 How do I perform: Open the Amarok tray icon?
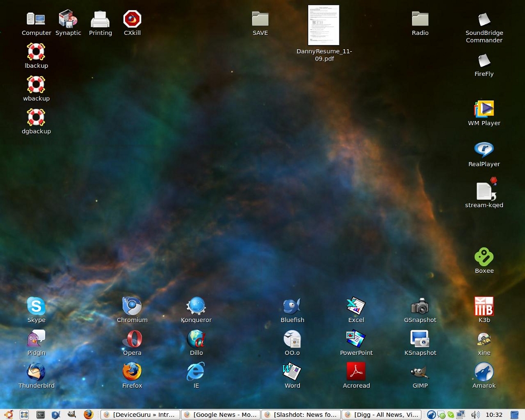432,415
